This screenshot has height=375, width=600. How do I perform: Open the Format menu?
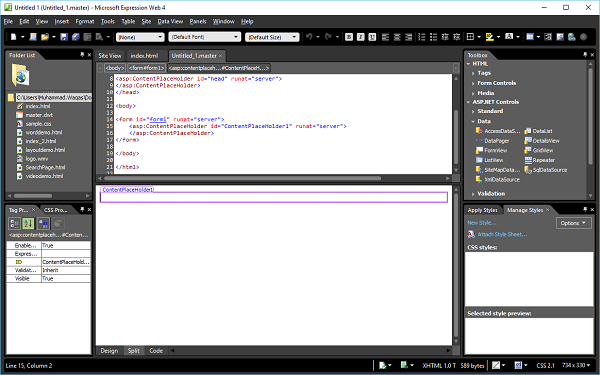click(85, 21)
